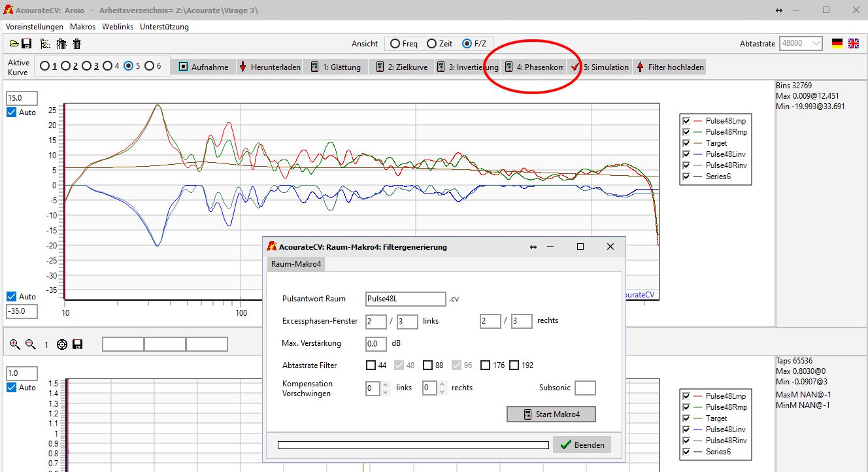Open the Abtastrate 48000 dropdown
The width and height of the screenshot is (868, 472).
(x=816, y=43)
